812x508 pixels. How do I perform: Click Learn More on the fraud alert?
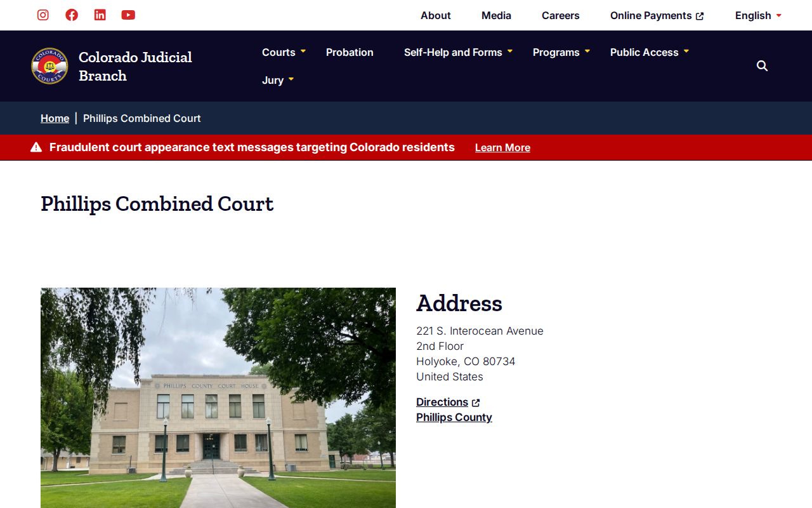[502, 147]
